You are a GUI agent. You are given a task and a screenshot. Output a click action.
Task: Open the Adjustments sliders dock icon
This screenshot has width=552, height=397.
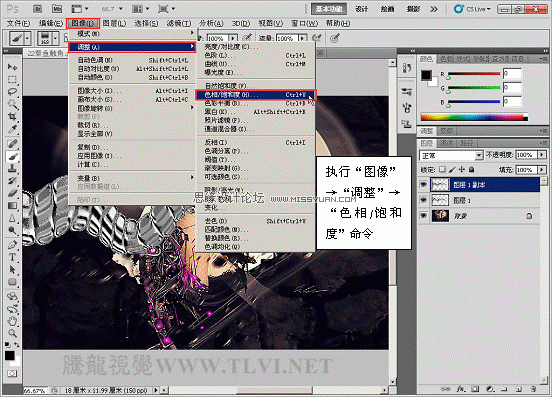click(407, 92)
